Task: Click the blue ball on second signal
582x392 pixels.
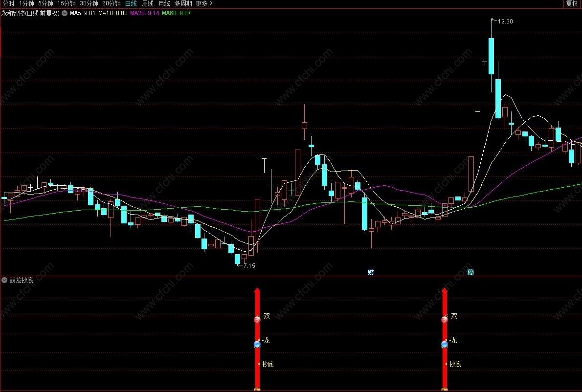Action: (445, 345)
